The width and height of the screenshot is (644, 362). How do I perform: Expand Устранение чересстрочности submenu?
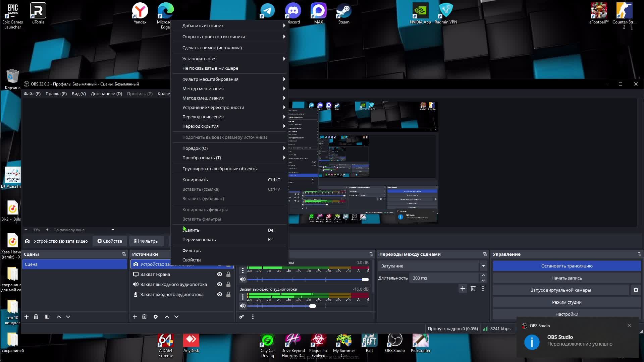(x=230, y=107)
